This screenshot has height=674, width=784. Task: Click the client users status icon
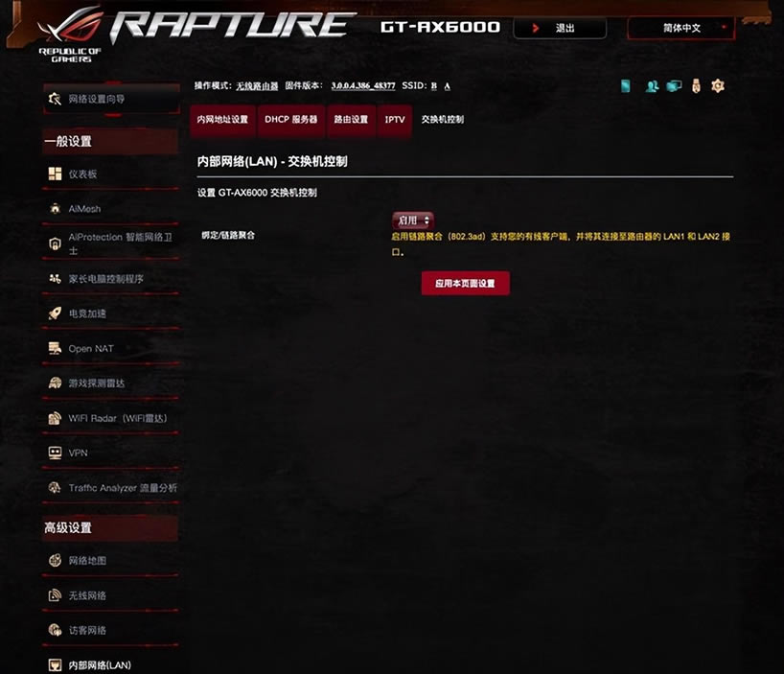[652, 86]
